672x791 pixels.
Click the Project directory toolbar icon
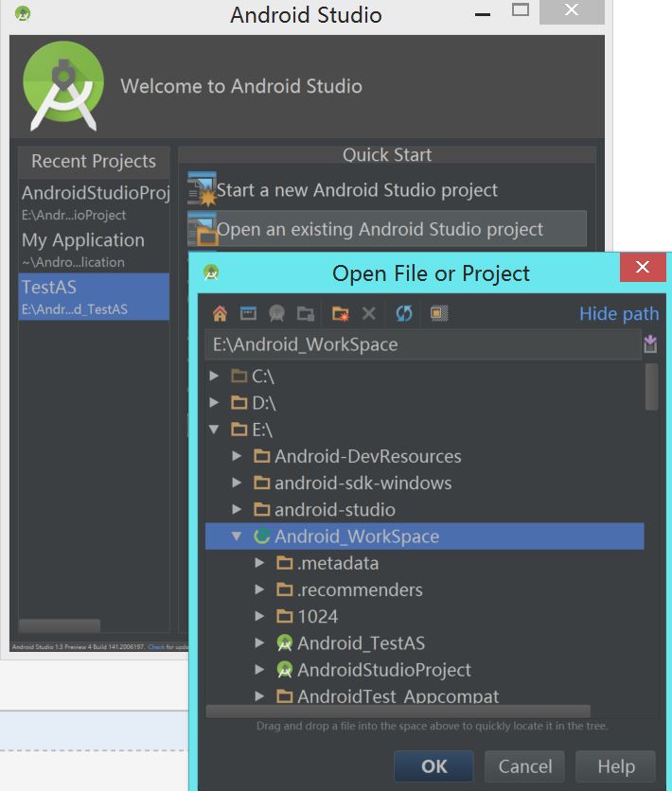point(276,313)
